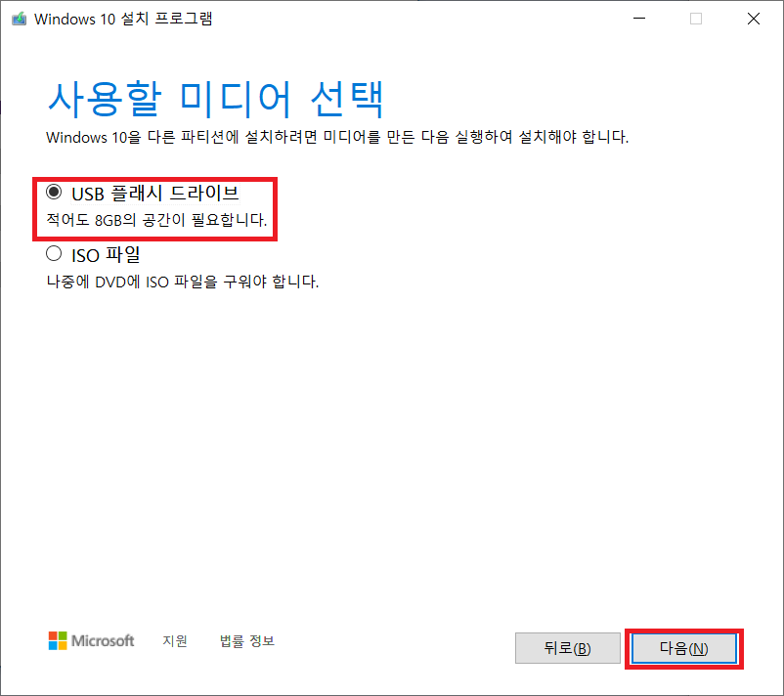The image size is (784, 696).
Task: Click the 다음(N) button
Action: click(683, 648)
